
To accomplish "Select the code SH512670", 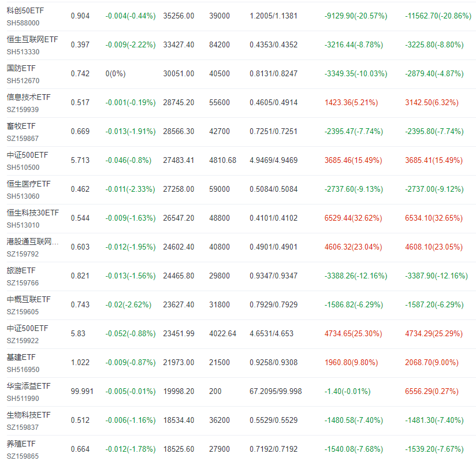I will [23, 81].
